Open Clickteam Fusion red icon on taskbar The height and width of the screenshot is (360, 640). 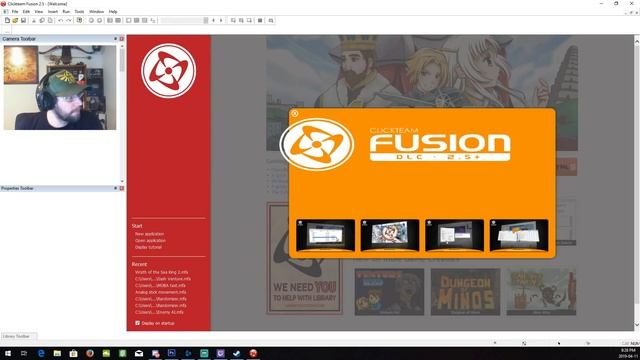(x=253, y=353)
